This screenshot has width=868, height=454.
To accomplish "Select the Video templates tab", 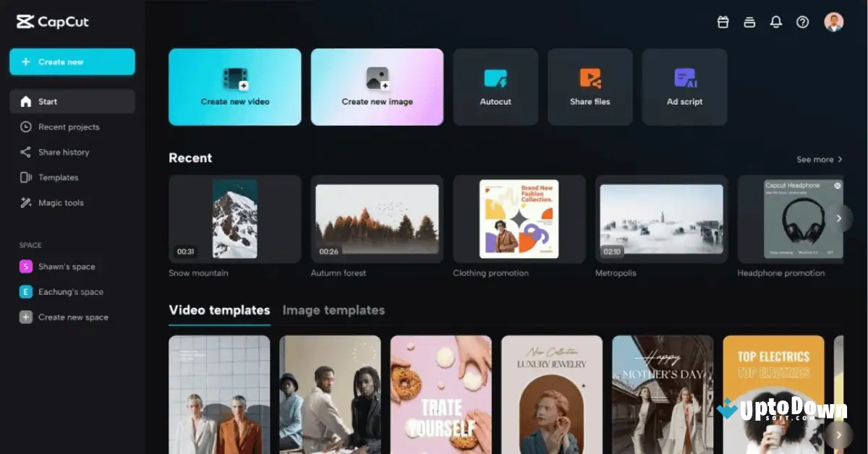I will click(x=219, y=309).
